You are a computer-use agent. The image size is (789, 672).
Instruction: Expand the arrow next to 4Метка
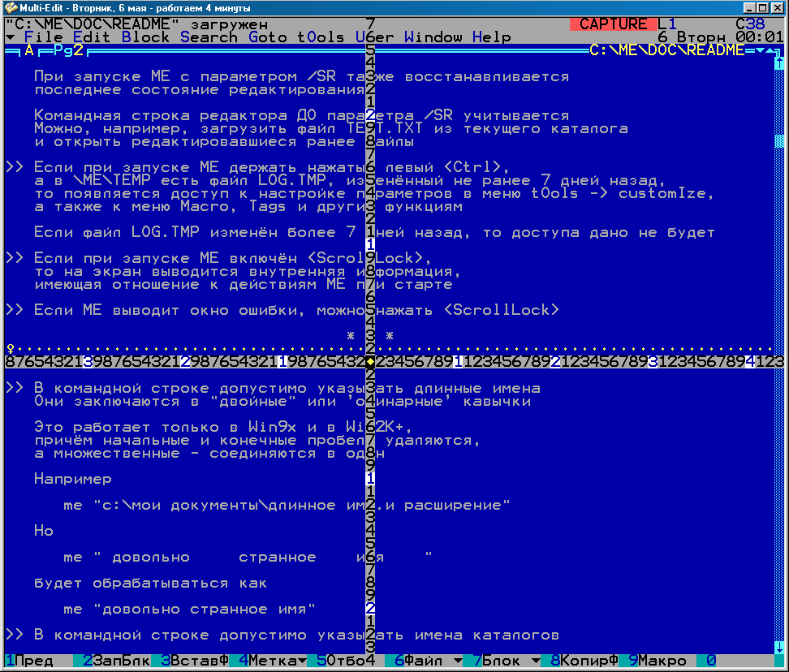point(302,661)
